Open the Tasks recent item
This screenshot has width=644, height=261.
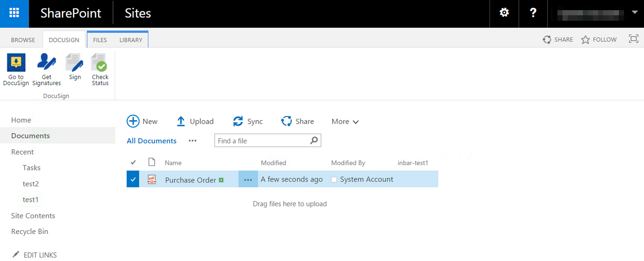[x=32, y=168]
